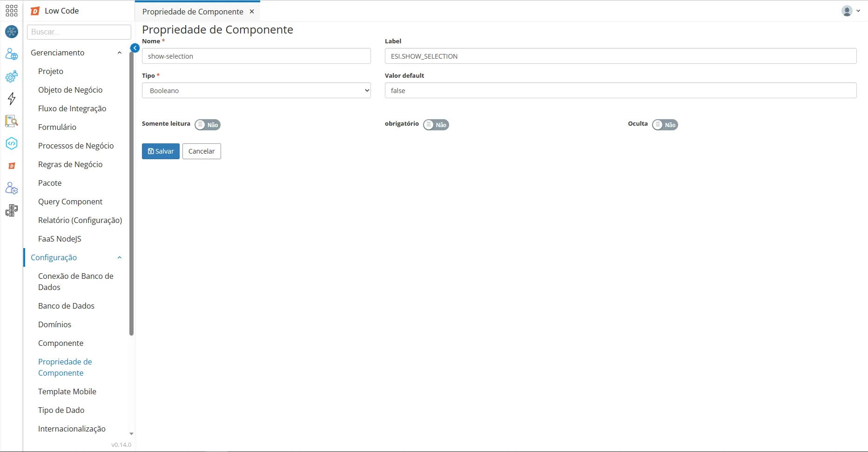This screenshot has width=868, height=452.
Task: Open the user with globe icon
Action: pos(12,54)
